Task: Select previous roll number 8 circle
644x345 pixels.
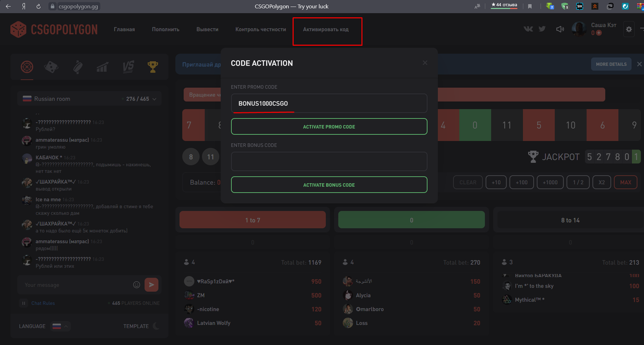Action: [191, 157]
